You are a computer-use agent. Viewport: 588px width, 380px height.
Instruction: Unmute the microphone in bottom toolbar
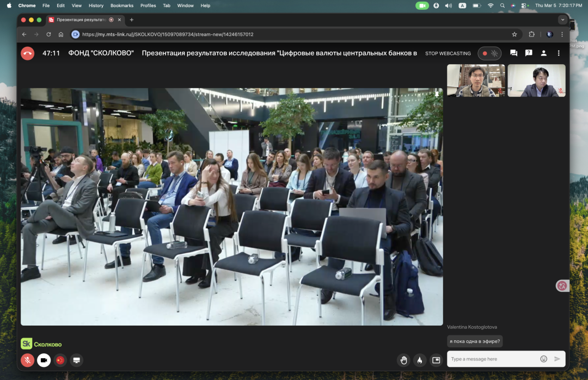pos(27,360)
